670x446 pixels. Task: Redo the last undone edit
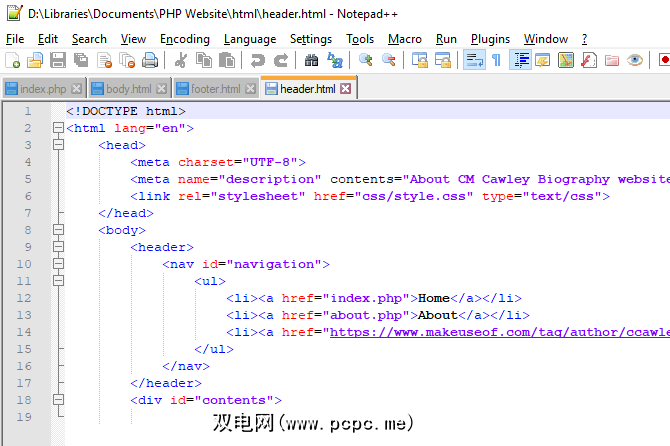click(x=280, y=60)
